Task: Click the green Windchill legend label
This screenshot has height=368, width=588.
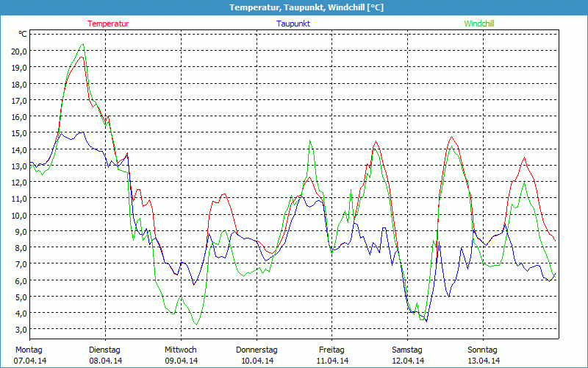Action: click(x=479, y=24)
